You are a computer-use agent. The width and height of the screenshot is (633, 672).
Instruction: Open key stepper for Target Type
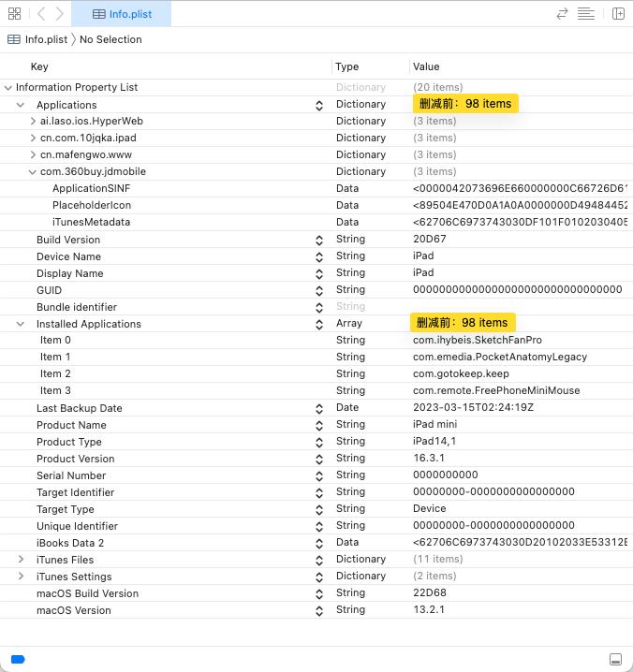[319, 509]
